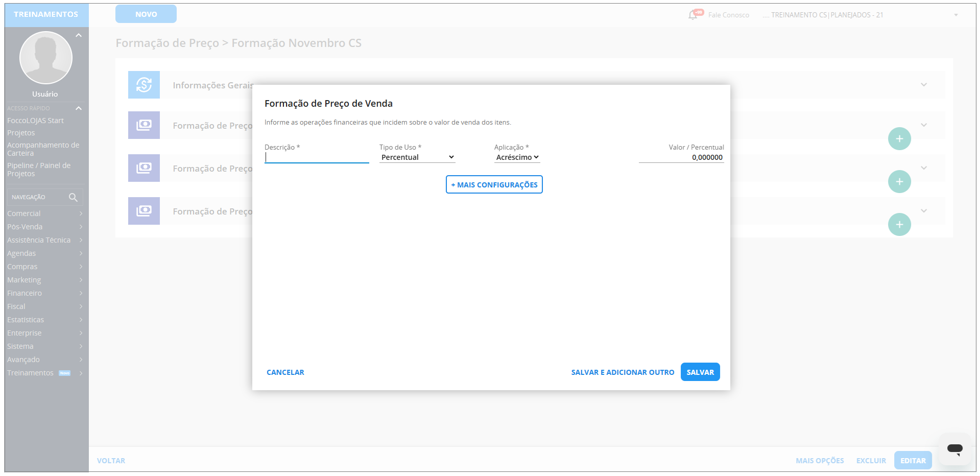Collapse the user profile chevron
Screen dimensions: 980x476
tap(79, 35)
